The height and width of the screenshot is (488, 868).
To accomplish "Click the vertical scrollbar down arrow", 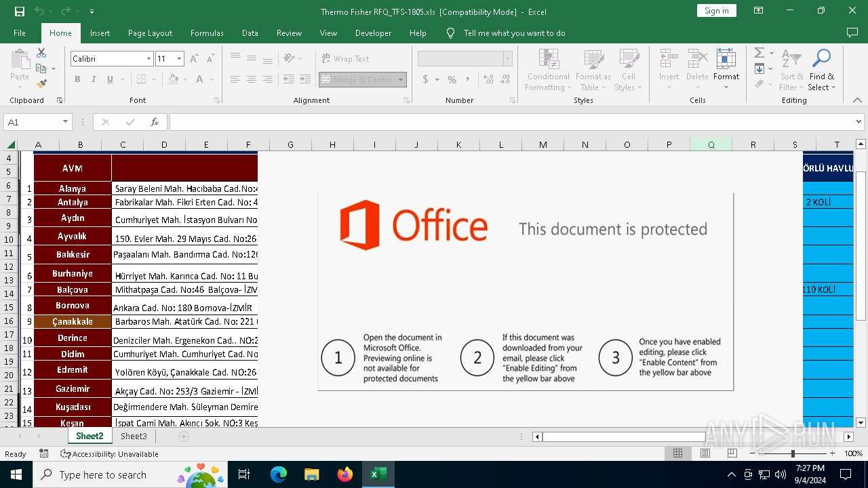I will coord(861,423).
